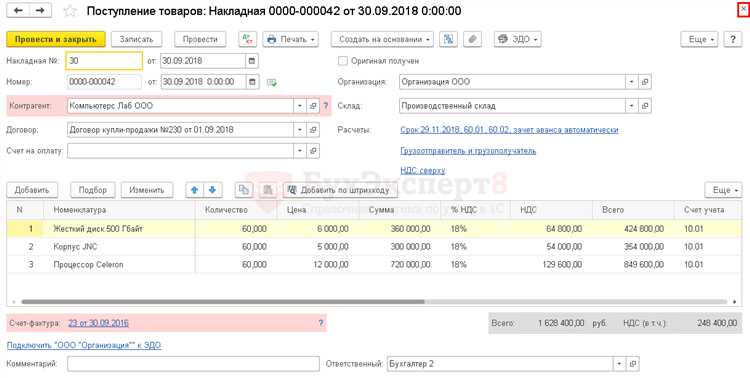Open table Еще menu
Screen dimensions: 750x378
723,190
